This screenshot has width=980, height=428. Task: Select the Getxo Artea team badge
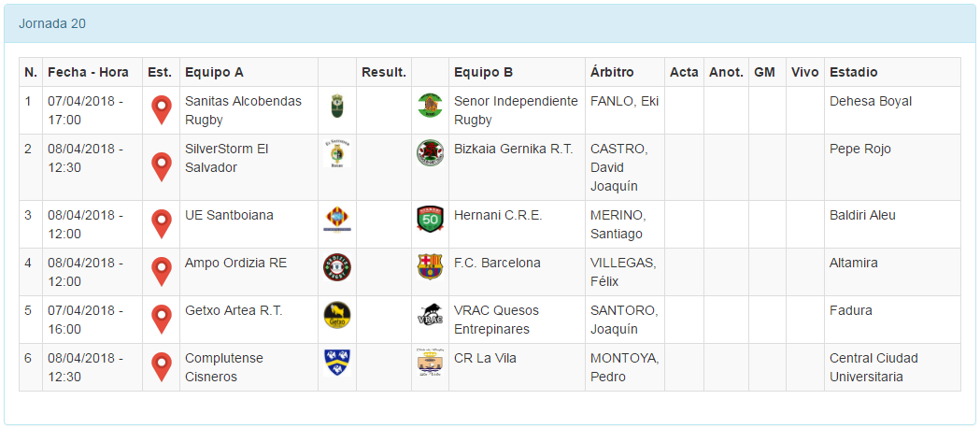tap(337, 315)
